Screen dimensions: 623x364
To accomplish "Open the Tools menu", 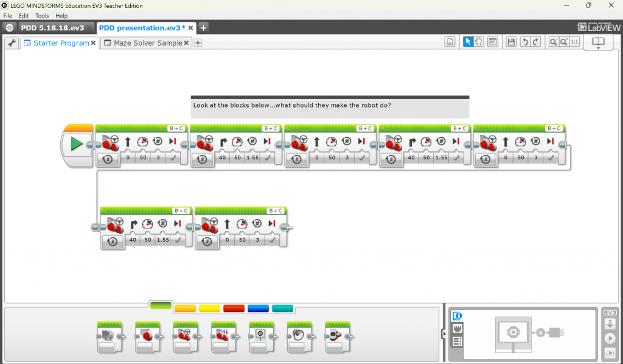I will point(42,16).
